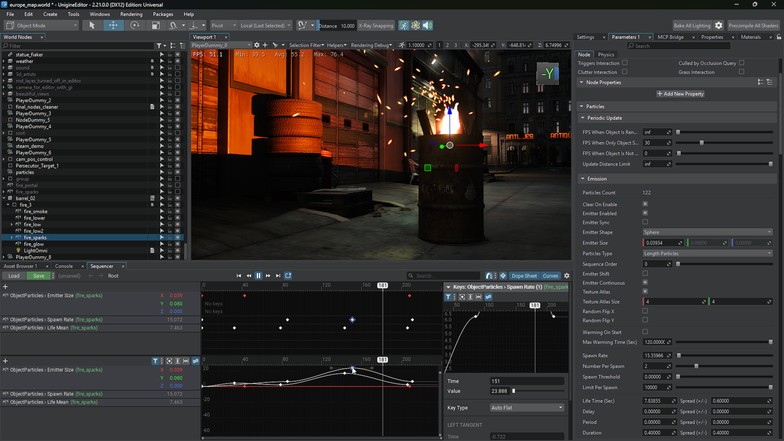Screen dimensions: 784x441
Task: Click the Bake All Lighting button
Action: tap(692, 26)
